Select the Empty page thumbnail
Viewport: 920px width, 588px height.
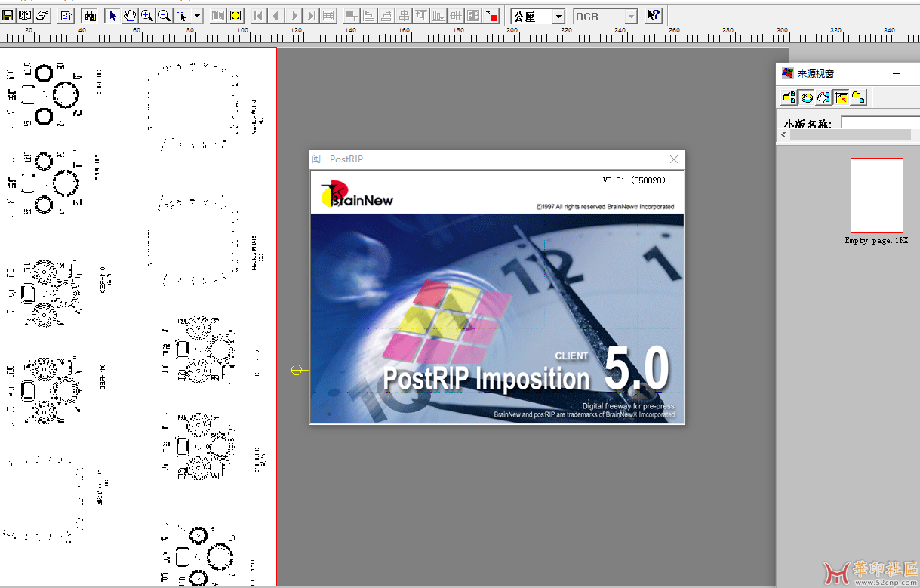coord(876,195)
